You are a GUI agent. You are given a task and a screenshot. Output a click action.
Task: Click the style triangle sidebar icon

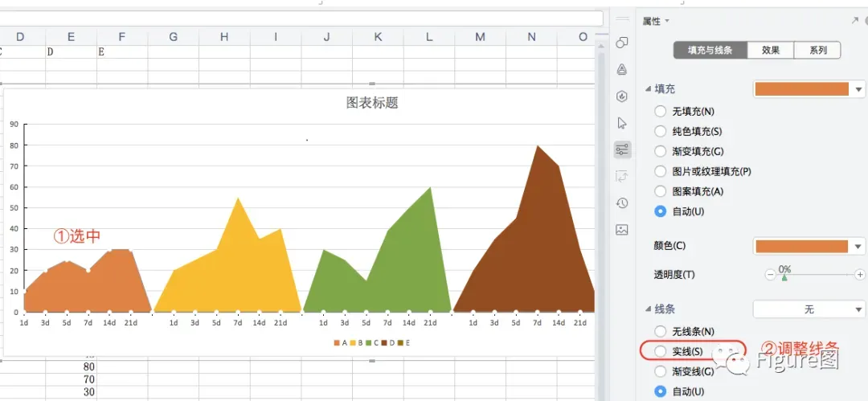pos(622,69)
